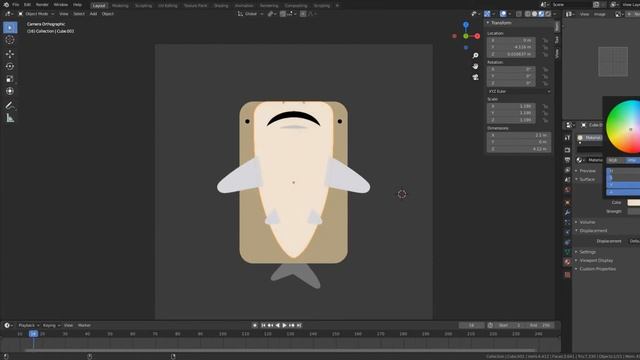This screenshot has height=360, width=640.
Task: Switch to the UV Editing workspace tab
Action: coord(168,6)
